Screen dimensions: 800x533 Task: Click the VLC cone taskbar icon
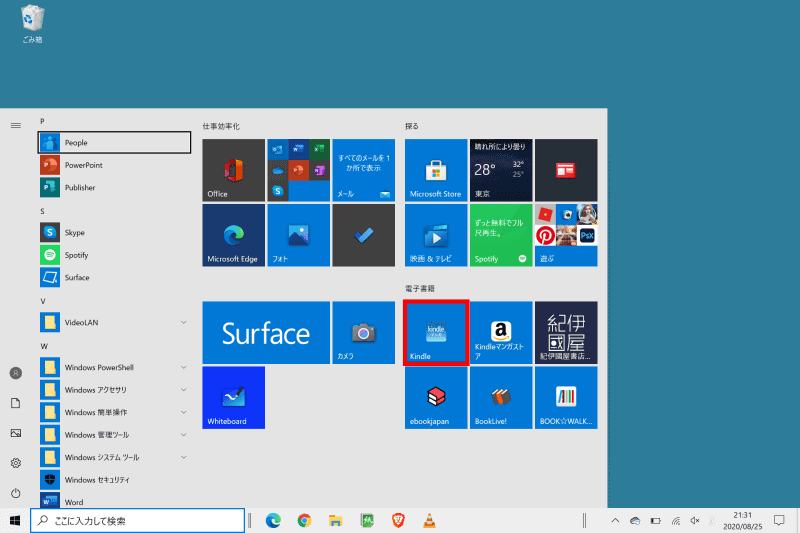(430, 521)
